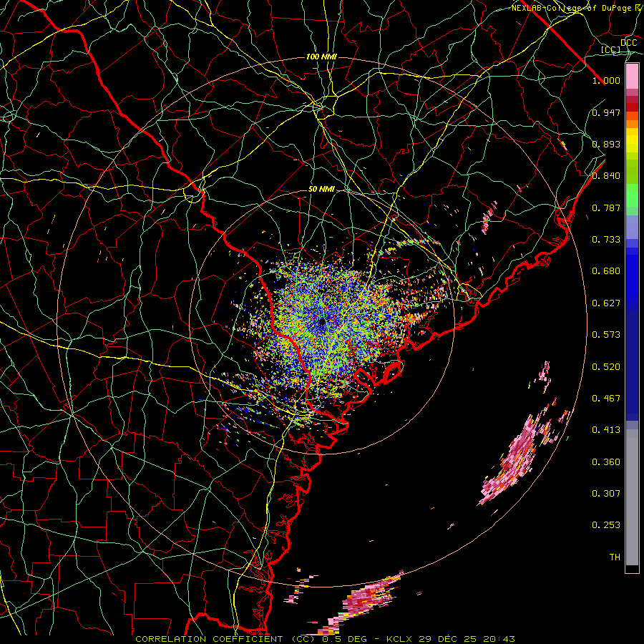644x644 pixels.
Task: Click the pink top segment of color bar
Action: (632, 77)
